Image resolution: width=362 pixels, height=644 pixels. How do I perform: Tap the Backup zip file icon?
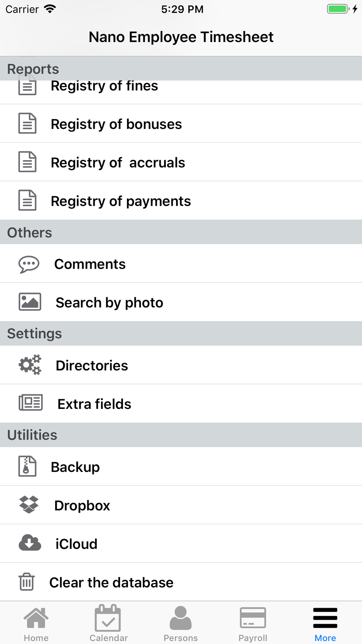28,466
